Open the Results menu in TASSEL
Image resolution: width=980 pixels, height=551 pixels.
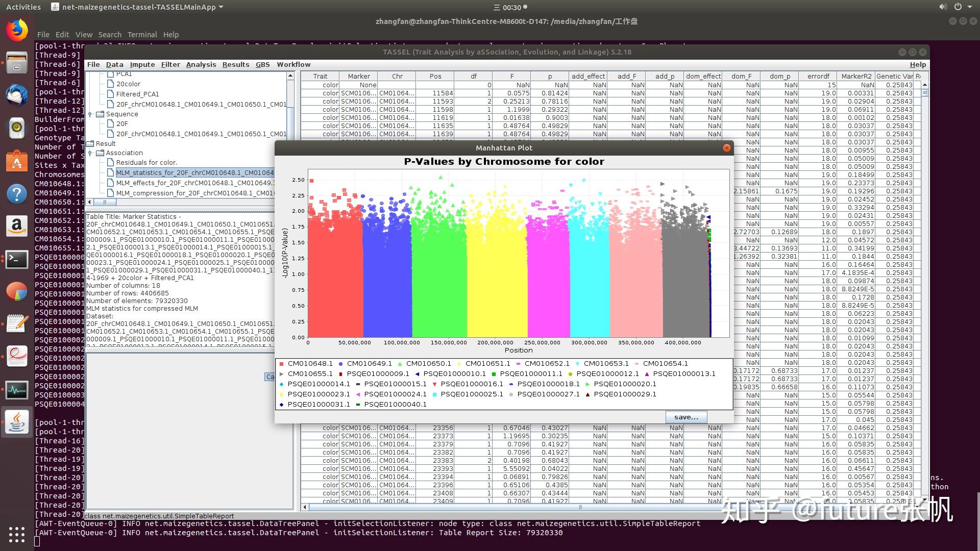pyautogui.click(x=235, y=65)
